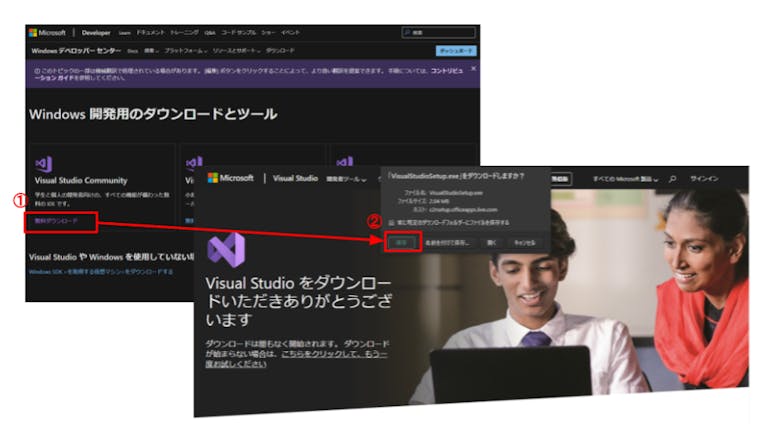This screenshot has height=432, width=768.
Task: Tick the always-save-to-download-folder checkbox
Action: [x=391, y=222]
